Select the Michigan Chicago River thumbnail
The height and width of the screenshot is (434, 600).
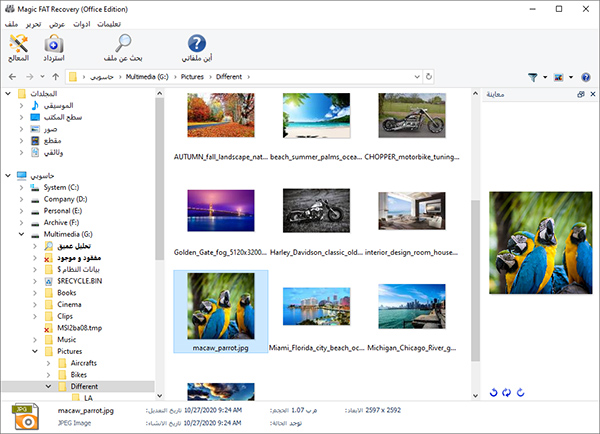(412, 307)
